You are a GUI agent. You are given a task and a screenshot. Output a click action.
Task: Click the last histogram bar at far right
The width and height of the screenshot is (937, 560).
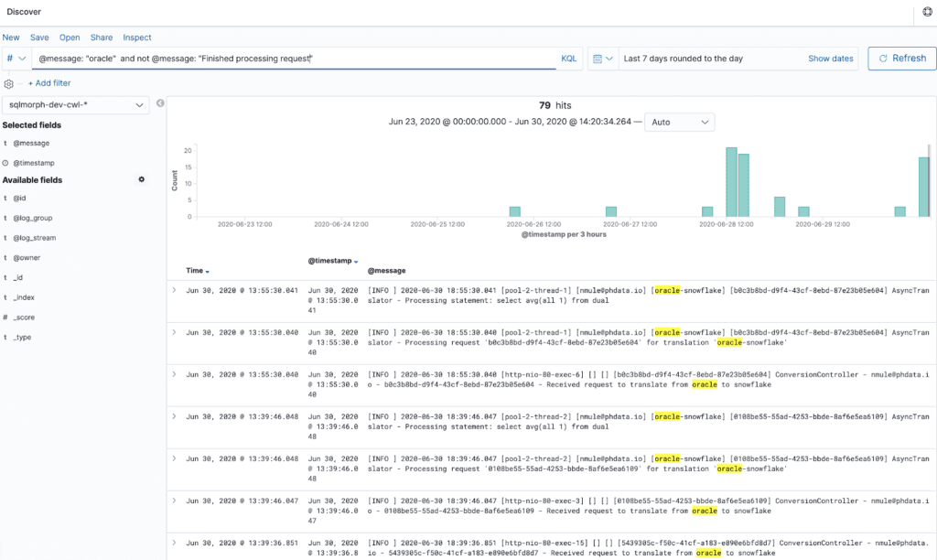(x=924, y=187)
